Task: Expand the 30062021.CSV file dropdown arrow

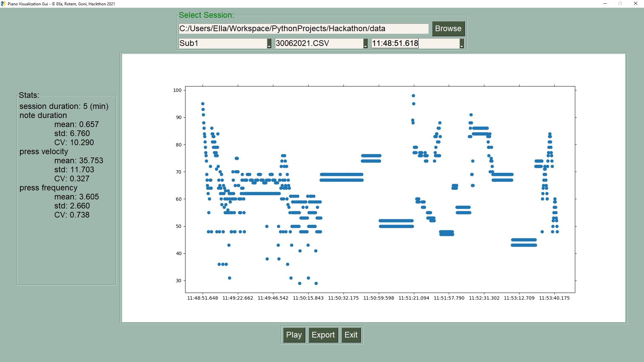Action: (x=365, y=44)
